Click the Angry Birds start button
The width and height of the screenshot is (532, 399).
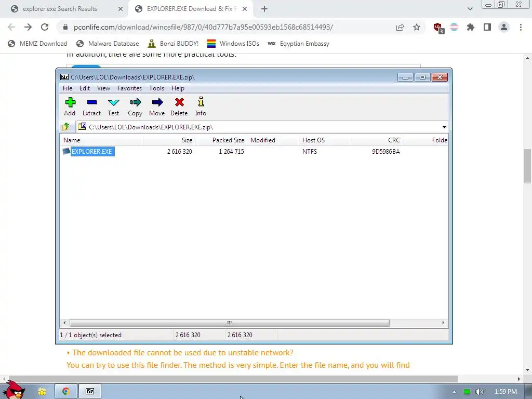(15, 390)
